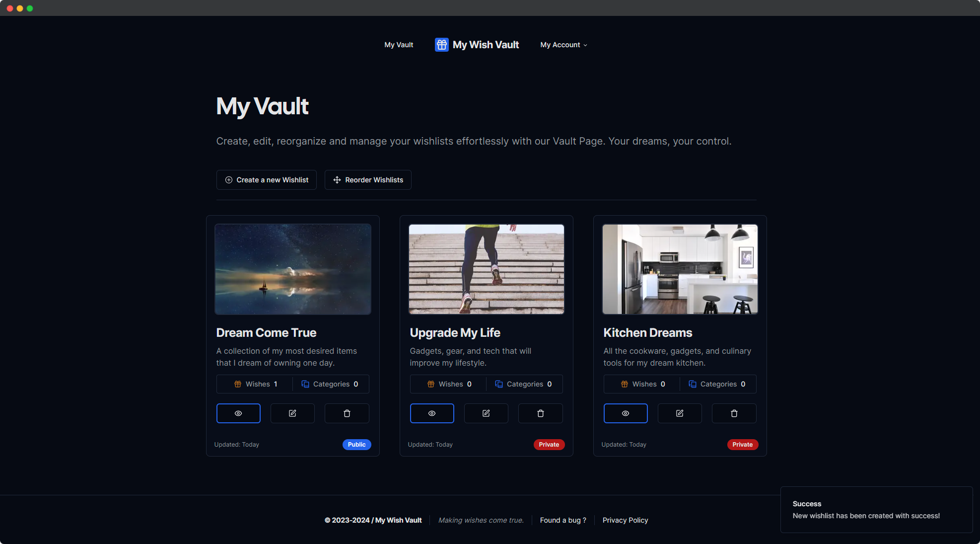
Task: Edit the Dream Come True wishlist
Action: coord(292,413)
